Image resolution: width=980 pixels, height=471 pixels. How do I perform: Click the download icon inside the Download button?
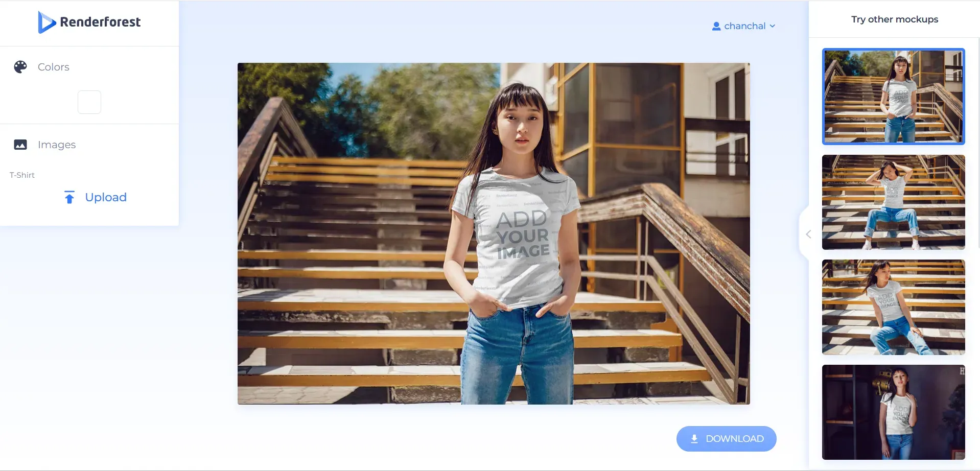(x=694, y=438)
